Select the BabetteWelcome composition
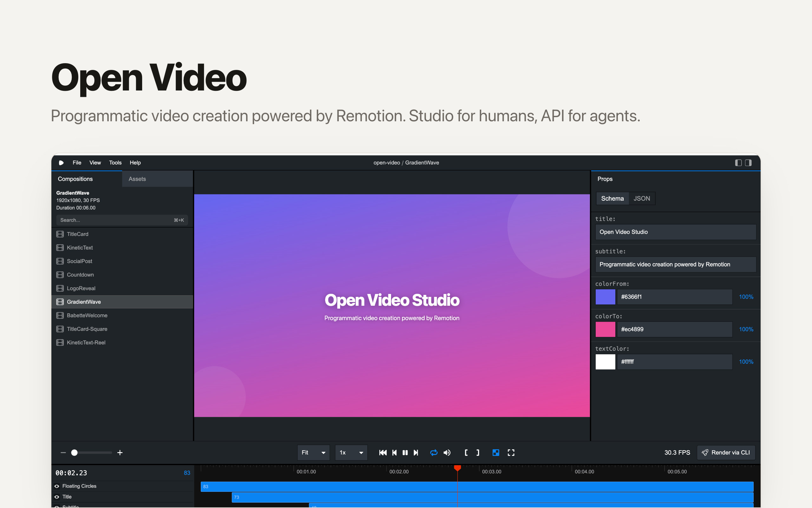This screenshot has height=508, width=812. click(x=122, y=316)
